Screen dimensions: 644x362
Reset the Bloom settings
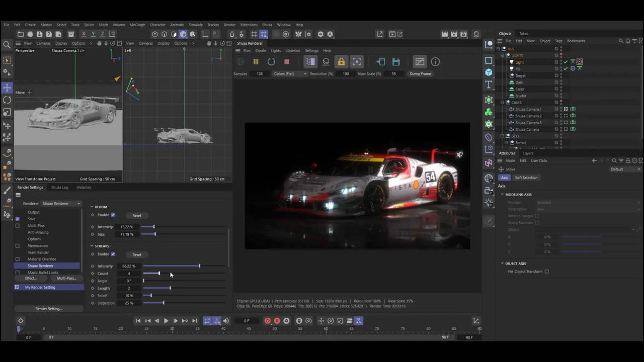137,215
